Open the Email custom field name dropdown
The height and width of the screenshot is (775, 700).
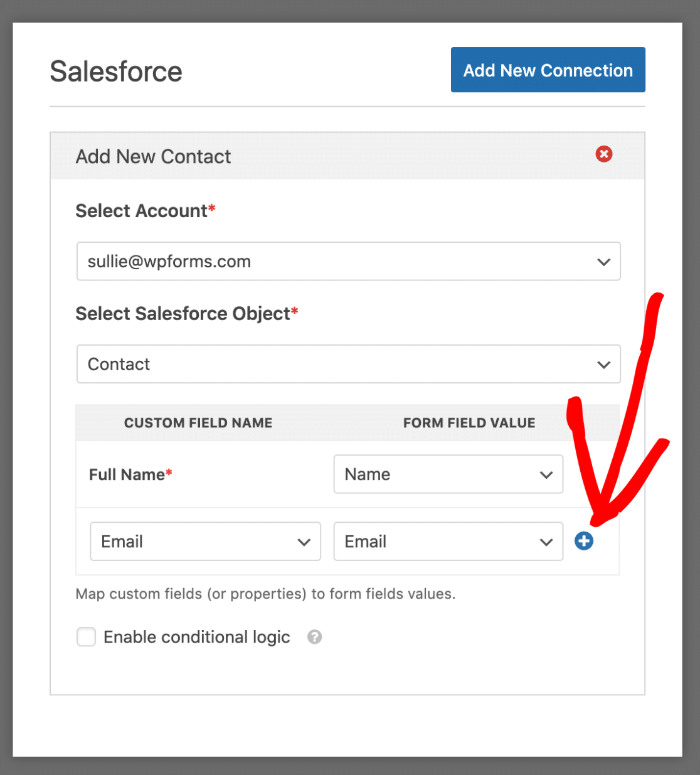click(206, 542)
